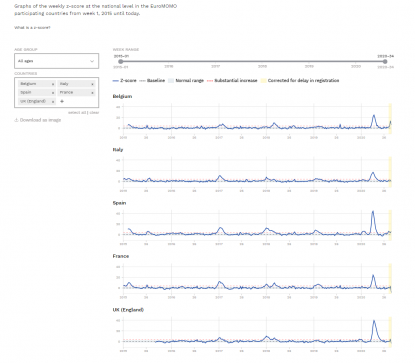The width and height of the screenshot is (415, 363).
Task: Remove France from selected countries
Action: [92, 93]
